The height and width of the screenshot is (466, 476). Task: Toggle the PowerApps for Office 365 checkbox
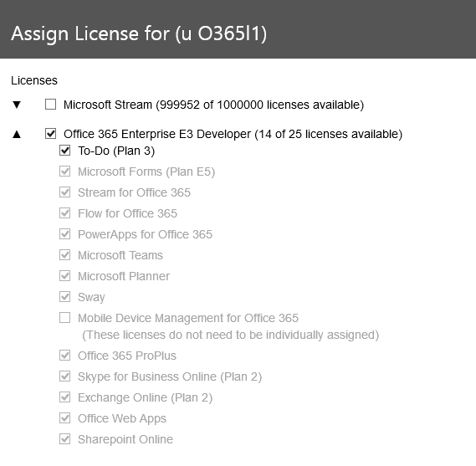(x=65, y=234)
